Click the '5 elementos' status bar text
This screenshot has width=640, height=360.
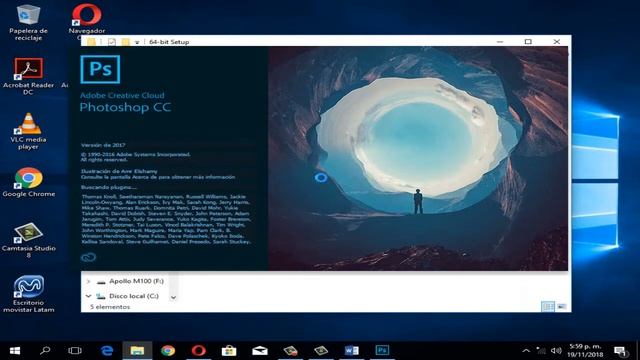(x=110, y=307)
